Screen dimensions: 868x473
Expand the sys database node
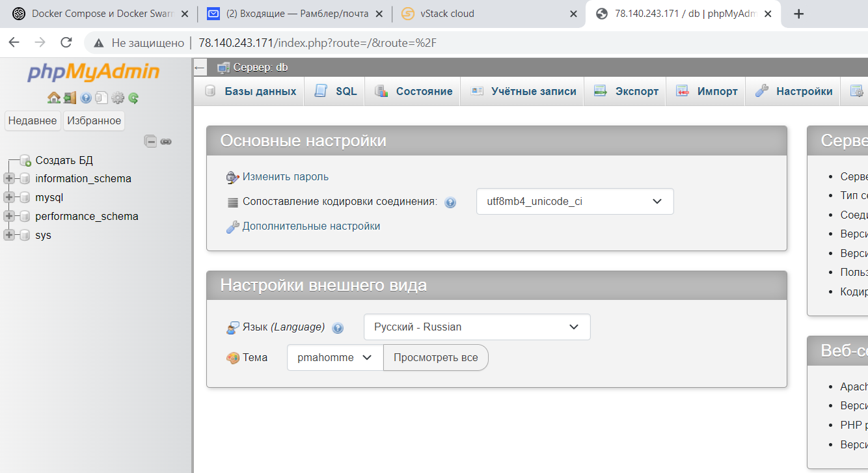9,235
